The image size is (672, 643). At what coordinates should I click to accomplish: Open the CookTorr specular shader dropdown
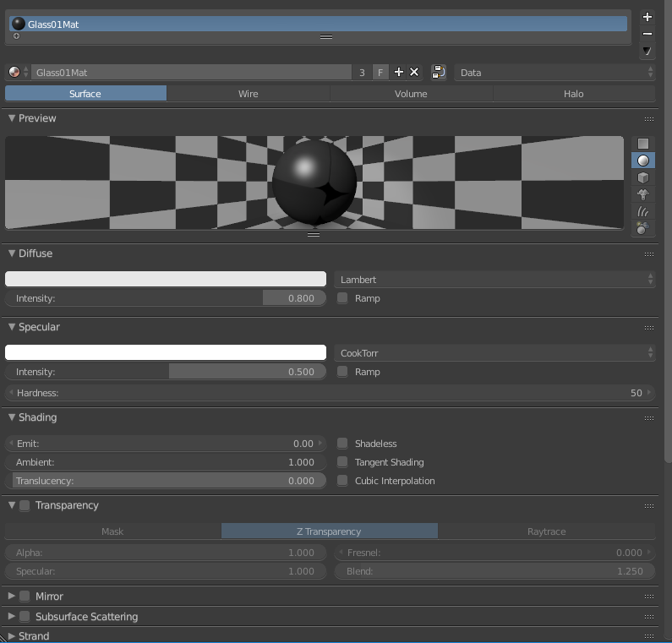tap(494, 353)
